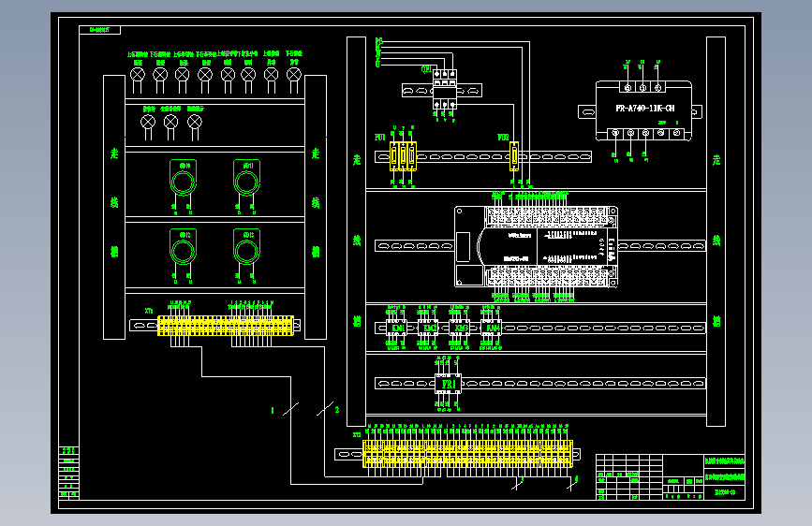Click the FU1 label text
812x526 pixels.
pos(380,138)
